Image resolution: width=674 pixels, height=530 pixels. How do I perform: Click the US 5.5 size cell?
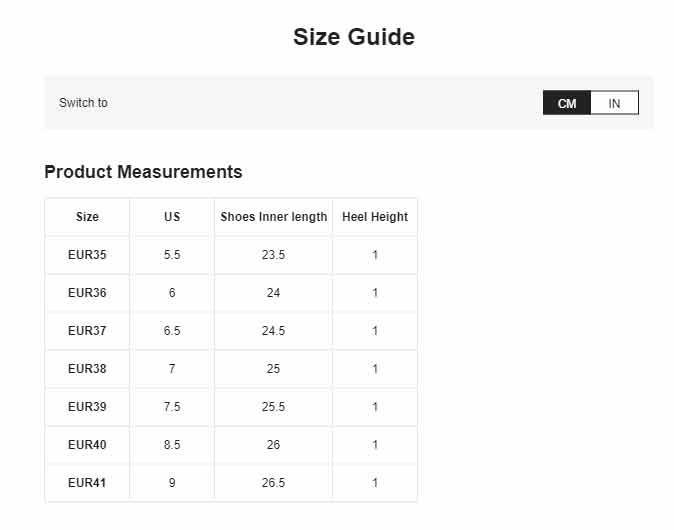172,255
